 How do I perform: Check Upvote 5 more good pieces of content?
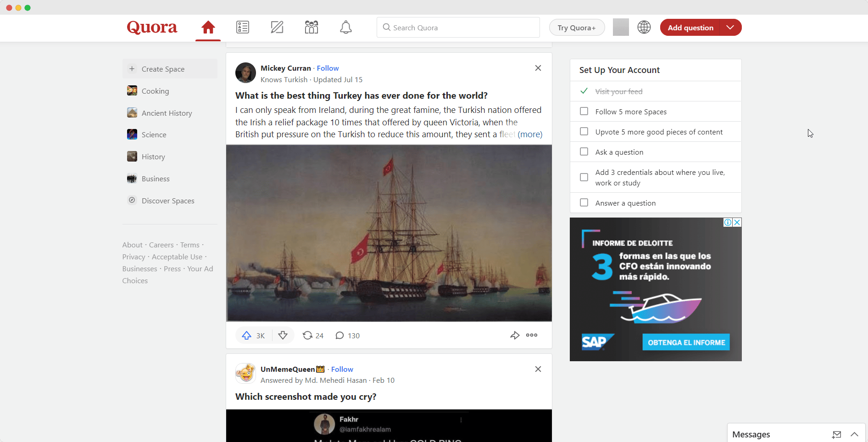pyautogui.click(x=584, y=132)
